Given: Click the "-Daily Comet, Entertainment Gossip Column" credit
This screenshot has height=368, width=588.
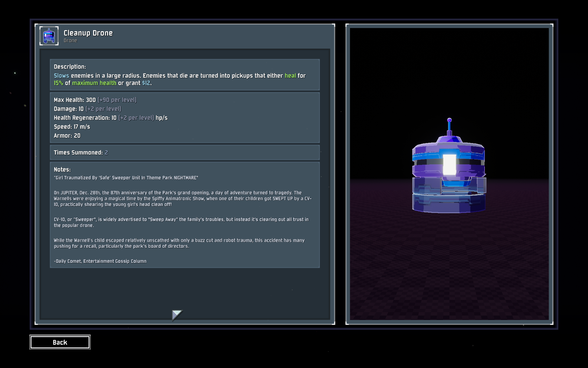Looking at the screenshot, I should pos(100,261).
